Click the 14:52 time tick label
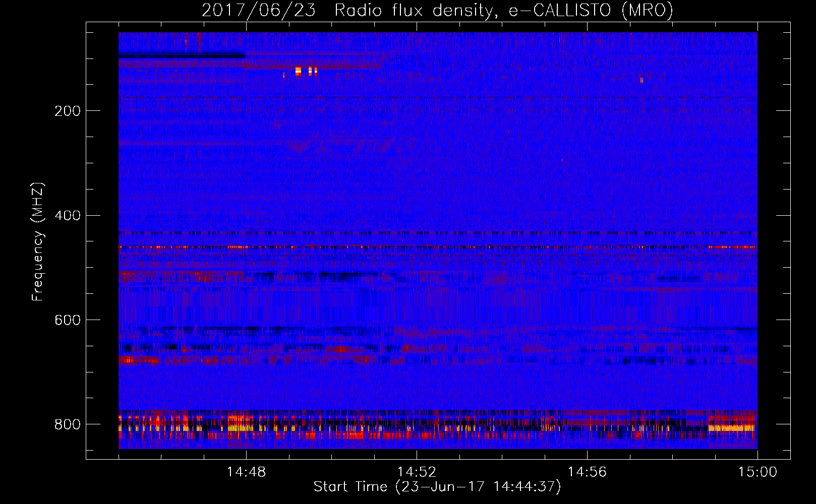 pos(417,472)
